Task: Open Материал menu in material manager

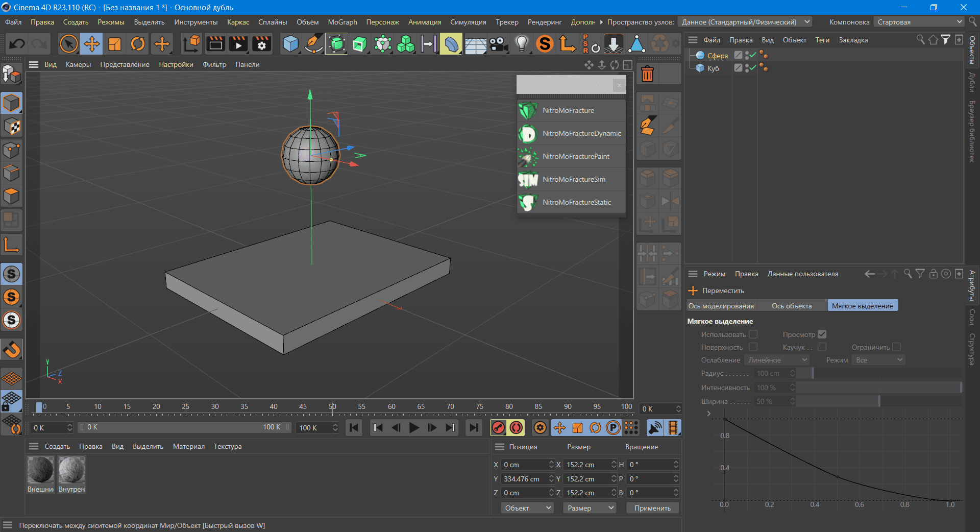Action: 188,446
